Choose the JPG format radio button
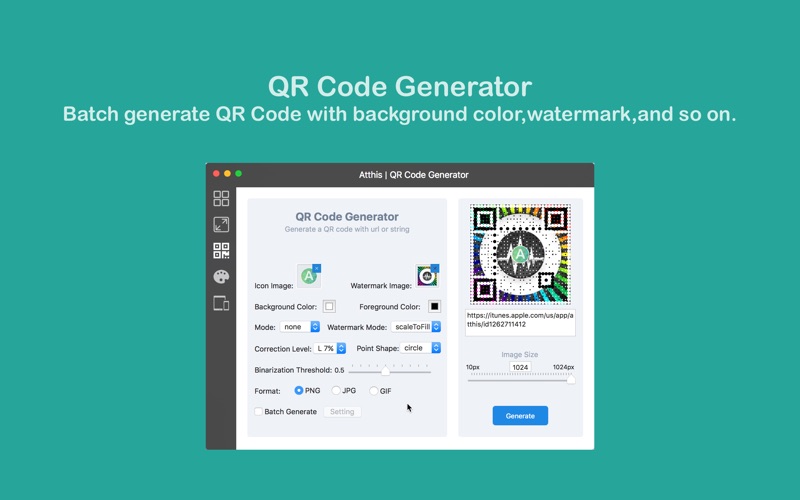 (336, 391)
